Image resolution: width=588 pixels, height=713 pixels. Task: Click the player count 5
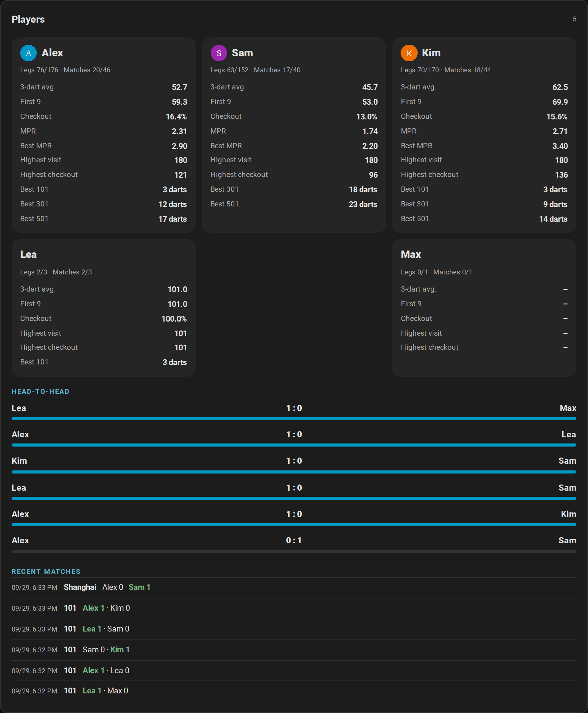[574, 19]
